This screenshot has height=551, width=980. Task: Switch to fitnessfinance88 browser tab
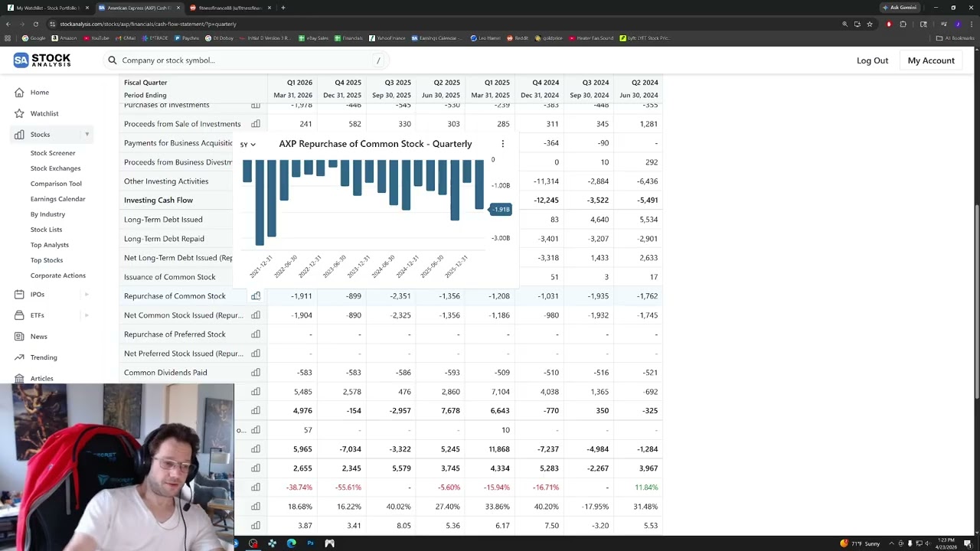[230, 8]
